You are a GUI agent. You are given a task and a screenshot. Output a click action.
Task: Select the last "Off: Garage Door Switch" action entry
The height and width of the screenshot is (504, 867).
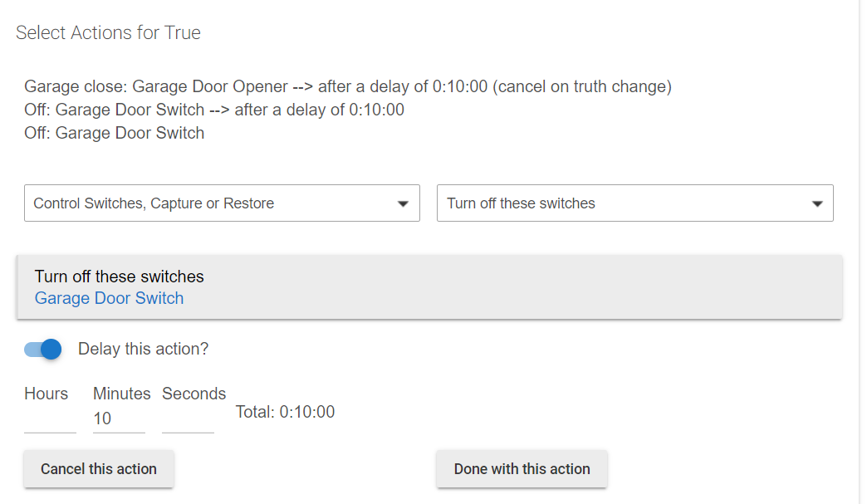click(x=114, y=132)
